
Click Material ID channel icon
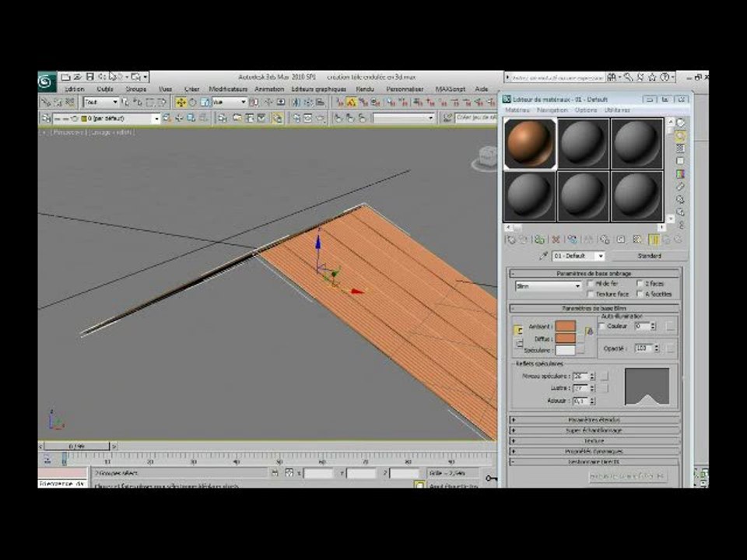coord(621,240)
